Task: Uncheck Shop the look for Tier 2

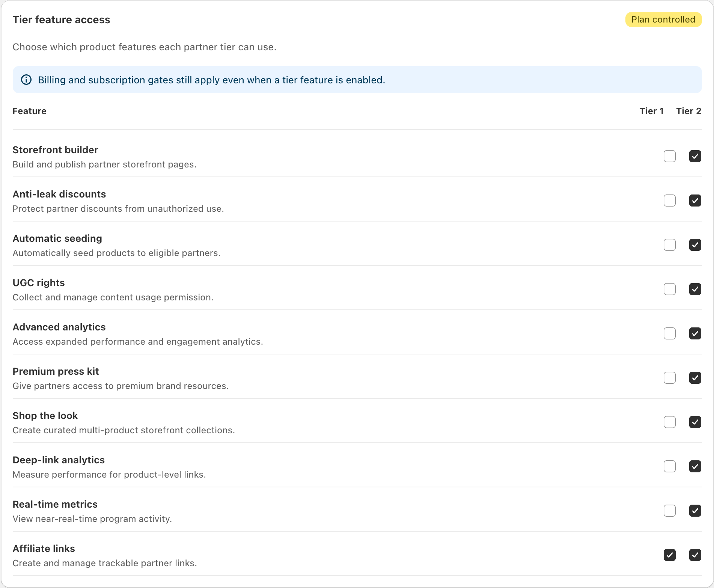Action: click(x=695, y=422)
